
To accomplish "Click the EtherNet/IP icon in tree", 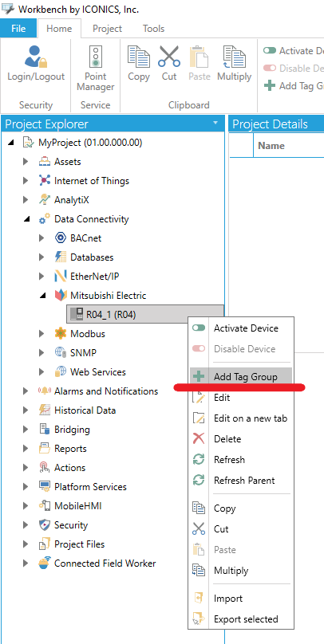I will 61,277.
